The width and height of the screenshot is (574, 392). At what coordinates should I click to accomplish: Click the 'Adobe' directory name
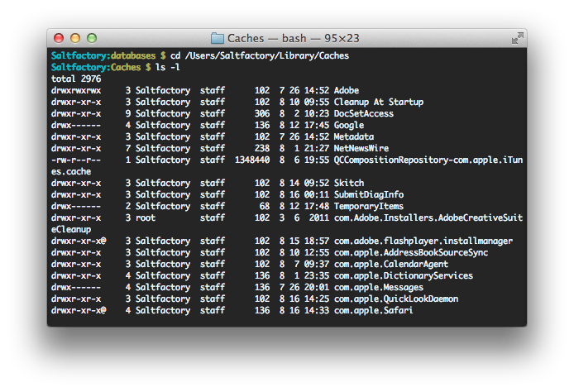tap(347, 90)
